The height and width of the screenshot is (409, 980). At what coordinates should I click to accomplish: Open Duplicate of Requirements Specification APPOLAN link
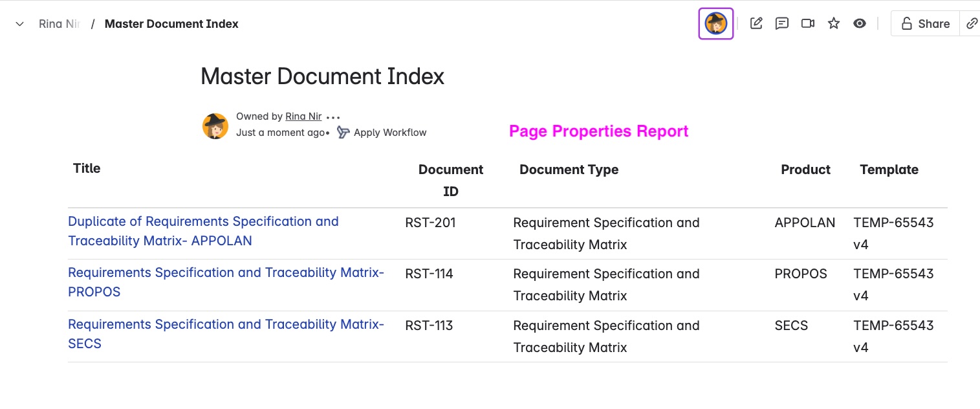[203, 231]
